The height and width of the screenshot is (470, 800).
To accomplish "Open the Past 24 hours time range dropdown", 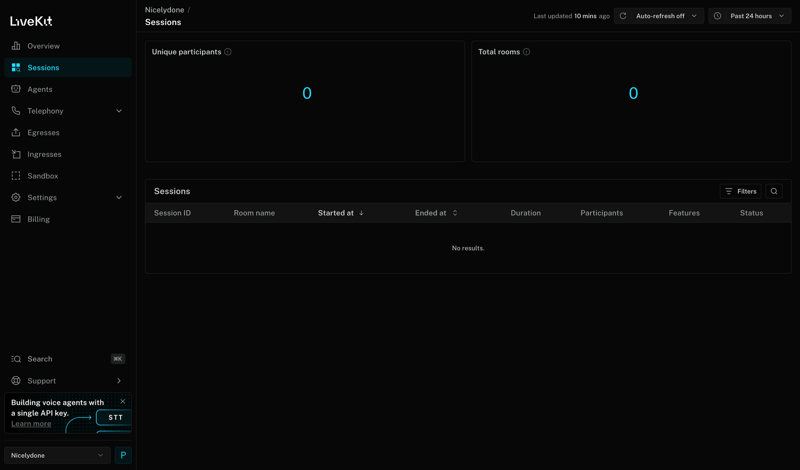I will point(750,16).
